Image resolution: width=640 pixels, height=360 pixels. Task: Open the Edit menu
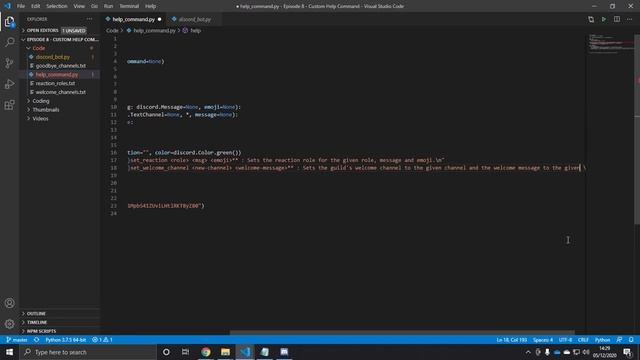(36, 6)
